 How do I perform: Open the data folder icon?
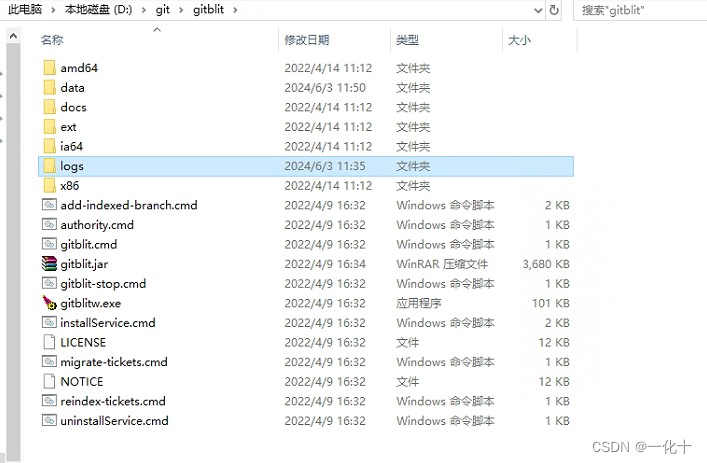click(x=50, y=87)
